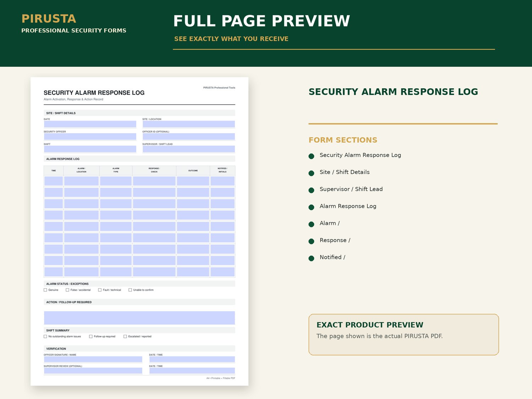Click the Date / Time field beside Supervisor Review
Image resolution: width=532 pixels, height=399 pixels.
coord(192,371)
